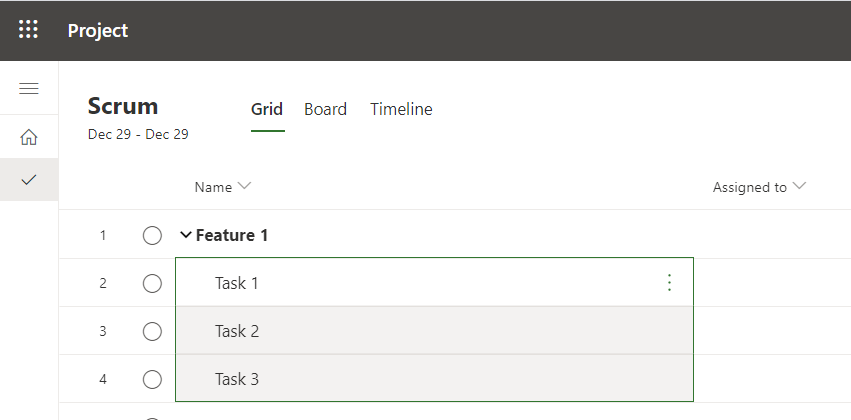Click the Scrum project name
This screenshot has height=420, width=851.
[123, 106]
